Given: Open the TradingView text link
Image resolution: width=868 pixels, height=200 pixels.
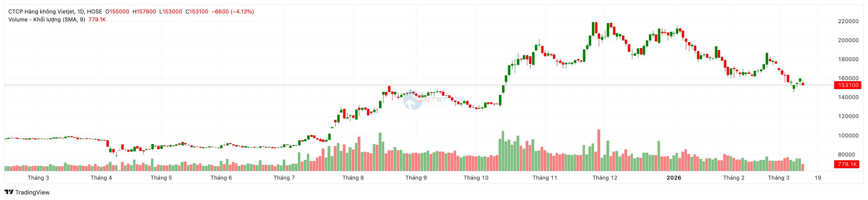Looking at the screenshot, I should coord(32,192).
